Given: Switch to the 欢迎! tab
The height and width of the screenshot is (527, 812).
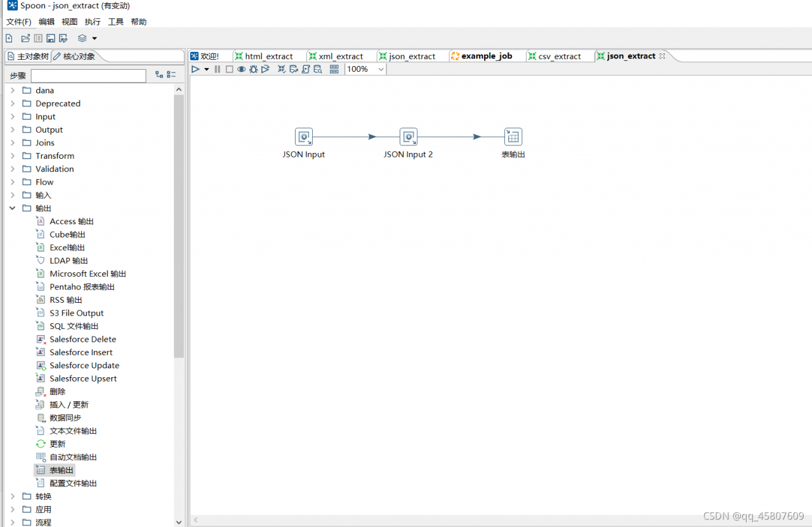Looking at the screenshot, I should pos(204,57).
